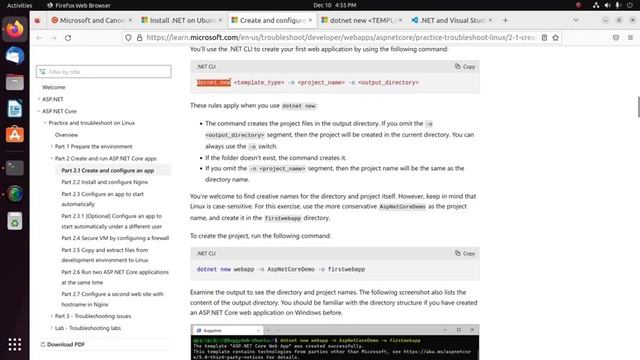Click the red recording indicator icon
Screen dimensions: 640x360
coord(578,5)
